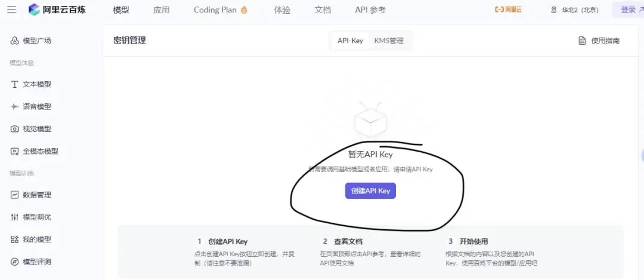Click the 登录 button
644x280 pixels.
pyautogui.click(x=628, y=10)
